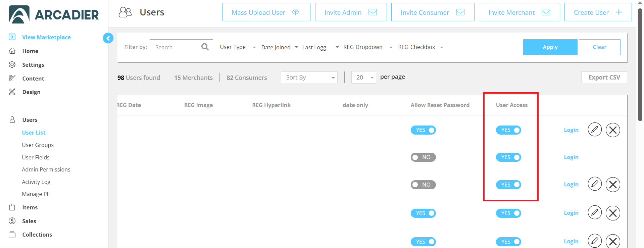
Task: Delete the fourth user row with X icon
Action: (613, 213)
